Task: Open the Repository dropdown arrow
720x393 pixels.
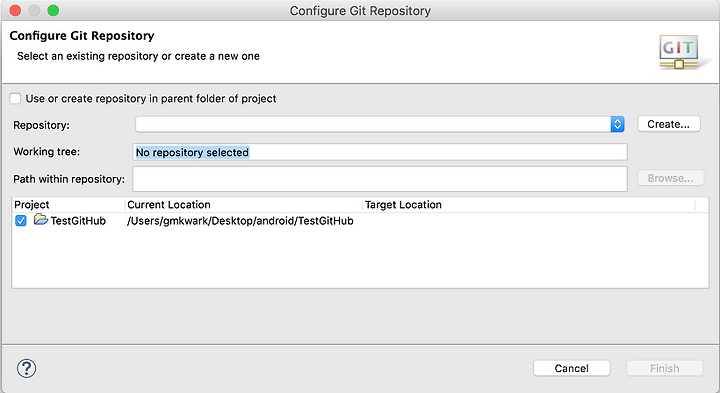Action: click(x=618, y=124)
